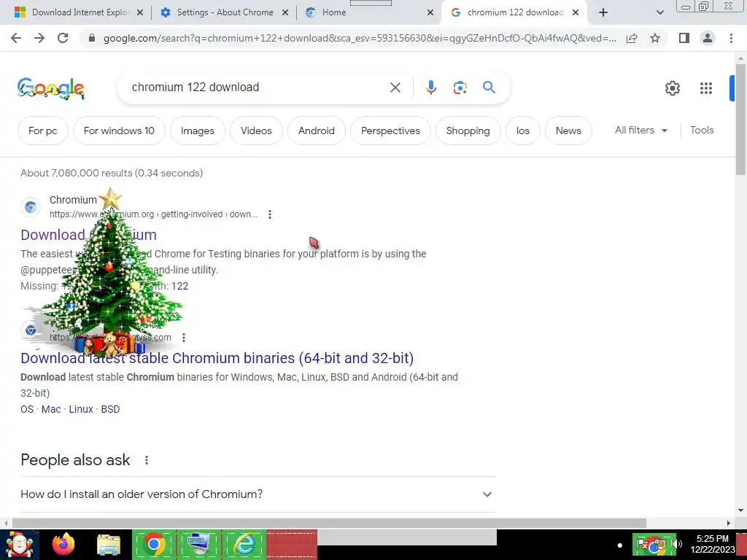Clear the search box with X
The image size is (747, 560).
click(x=395, y=87)
